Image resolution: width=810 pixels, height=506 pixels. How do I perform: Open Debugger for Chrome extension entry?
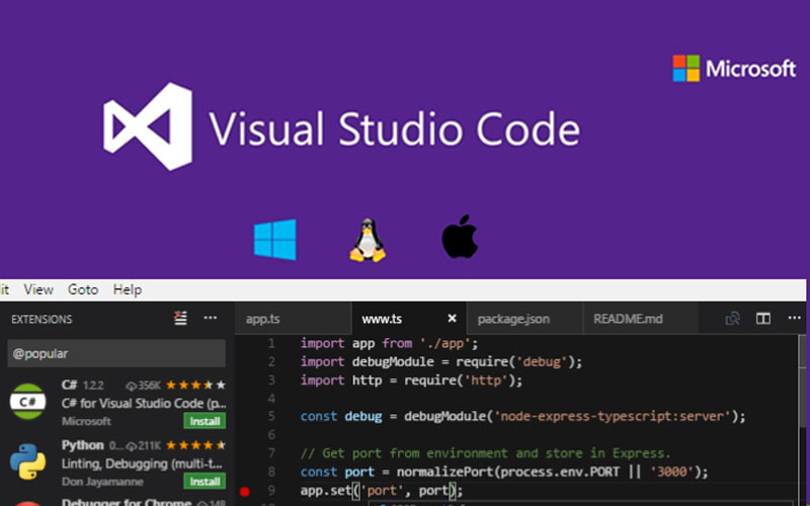pyautogui.click(x=127, y=502)
